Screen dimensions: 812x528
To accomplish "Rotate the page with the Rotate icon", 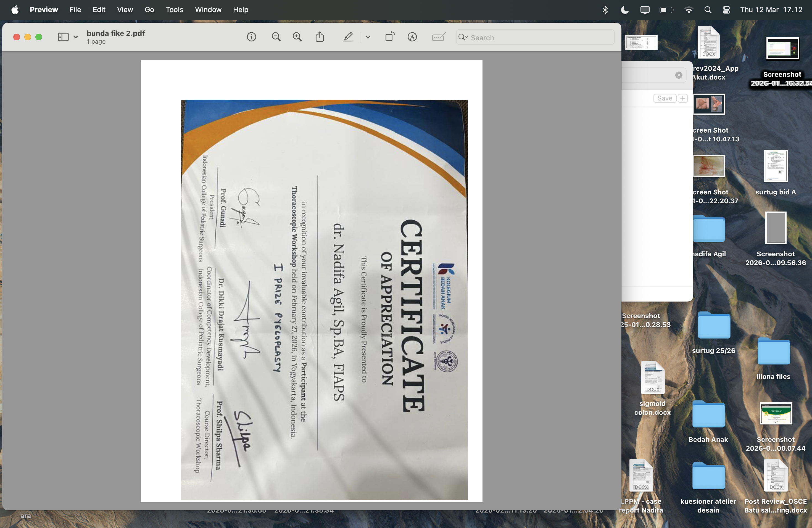I will tap(390, 37).
